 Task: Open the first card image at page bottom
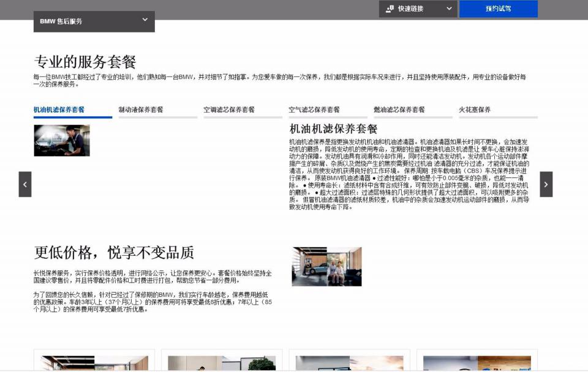coord(95,363)
